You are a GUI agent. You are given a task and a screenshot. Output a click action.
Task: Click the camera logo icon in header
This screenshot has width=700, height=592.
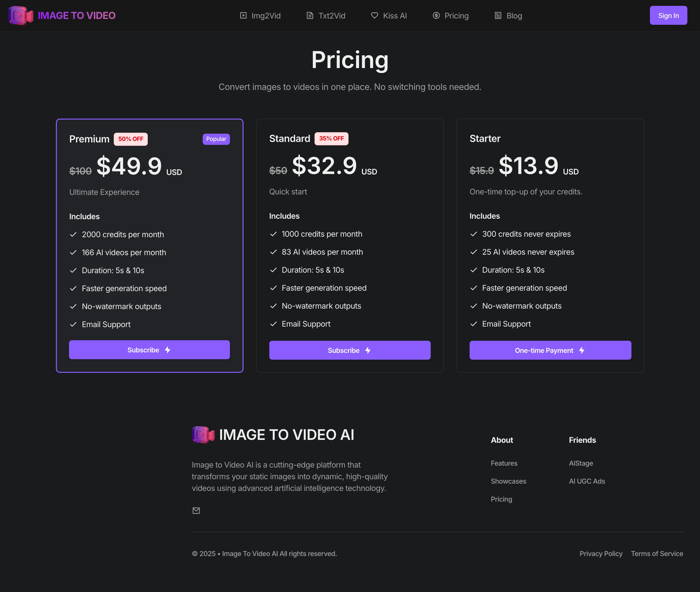(x=21, y=16)
